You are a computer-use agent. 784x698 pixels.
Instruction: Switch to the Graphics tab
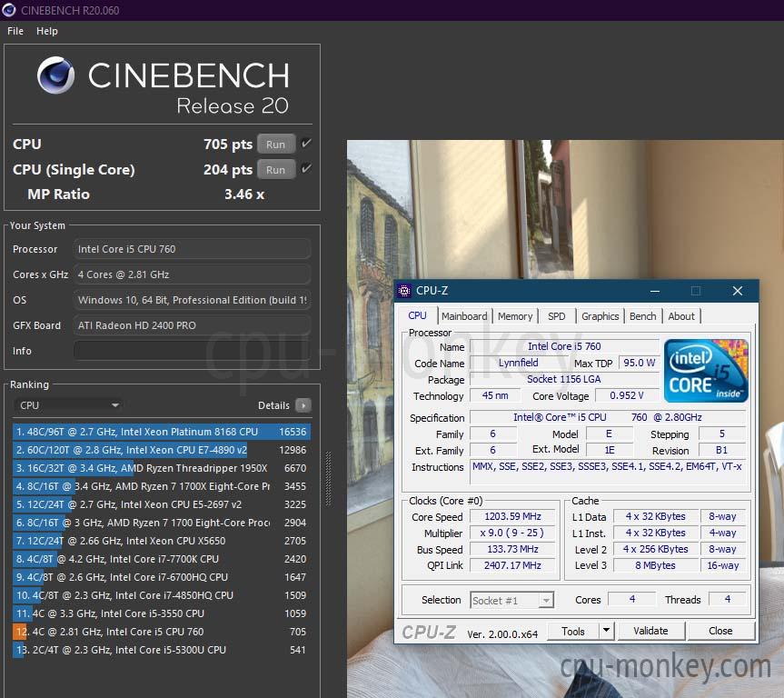(600, 316)
